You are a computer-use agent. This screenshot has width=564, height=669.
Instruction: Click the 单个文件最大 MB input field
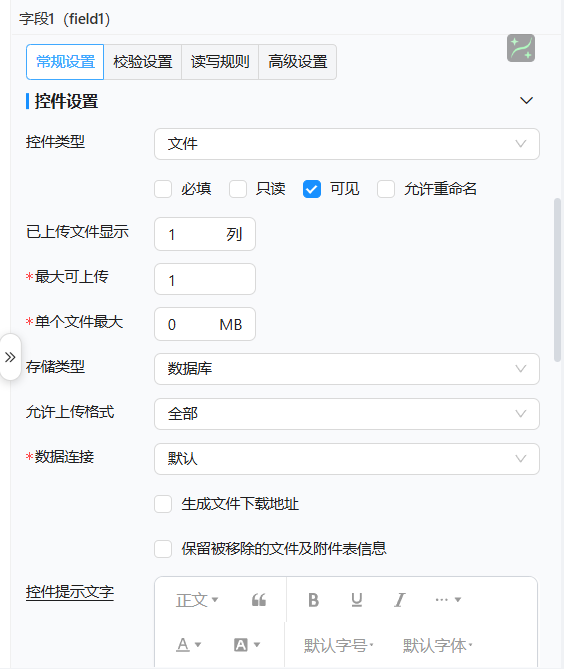click(205, 324)
